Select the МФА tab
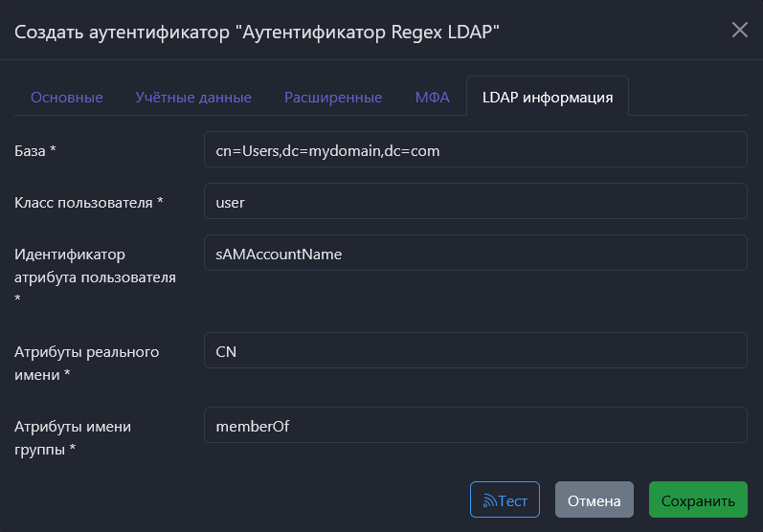Viewport: 763px width, 532px height. pos(432,98)
